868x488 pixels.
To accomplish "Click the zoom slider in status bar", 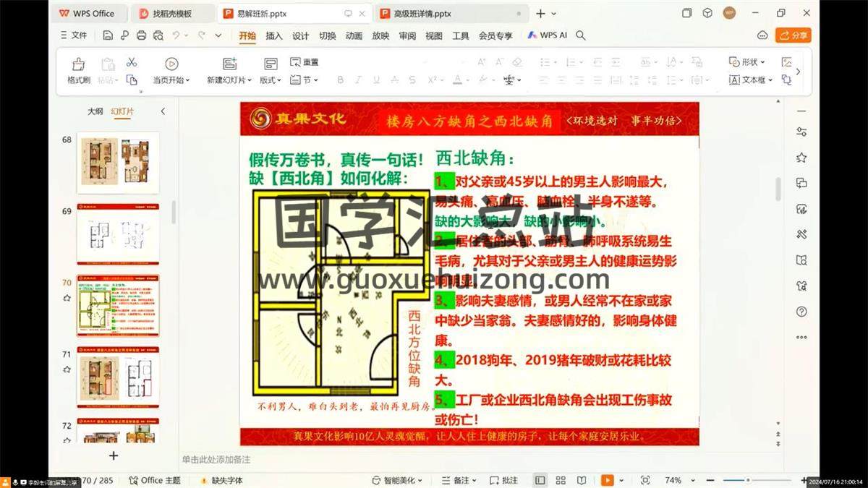I will [x=748, y=480].
